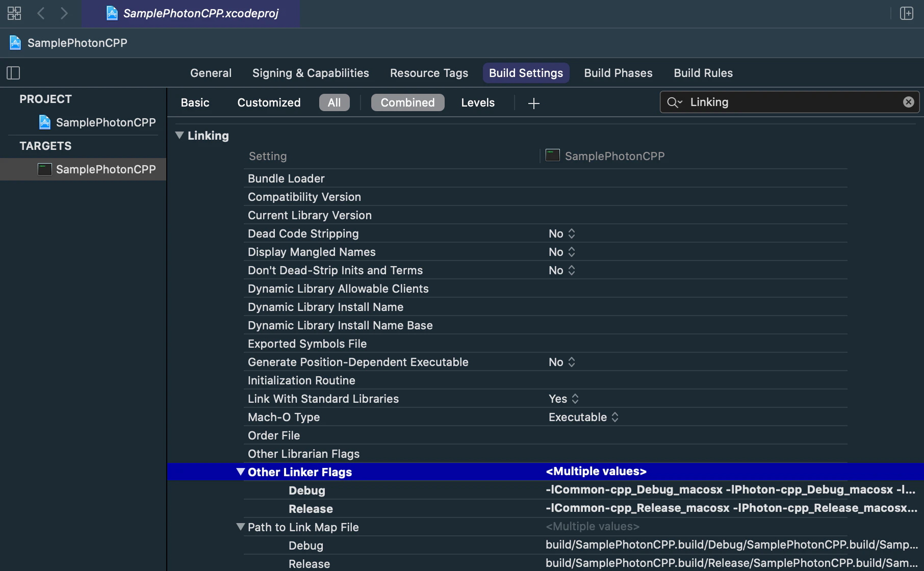Change Don't Dead-Strip Inits and Terms value
Viewport: 924px width, 571px height.
pyautogui.click(x=562, y=270)
